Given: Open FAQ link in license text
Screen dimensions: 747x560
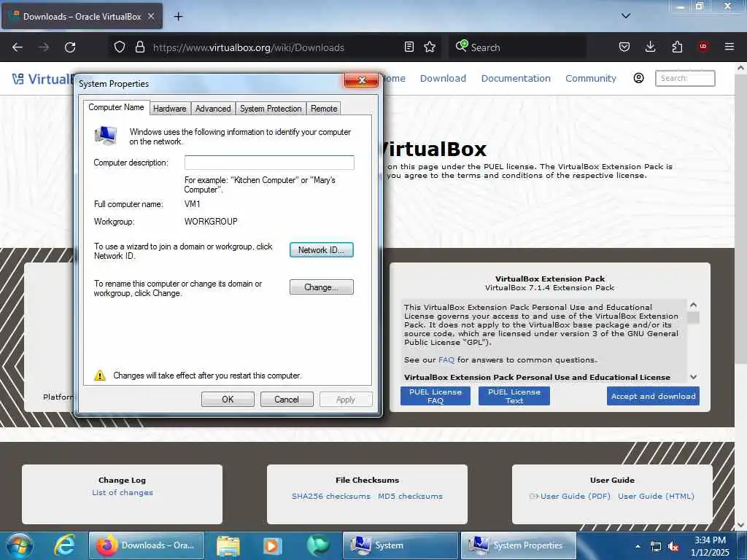Looking at the screenshot, I should [x=446, y=360].
